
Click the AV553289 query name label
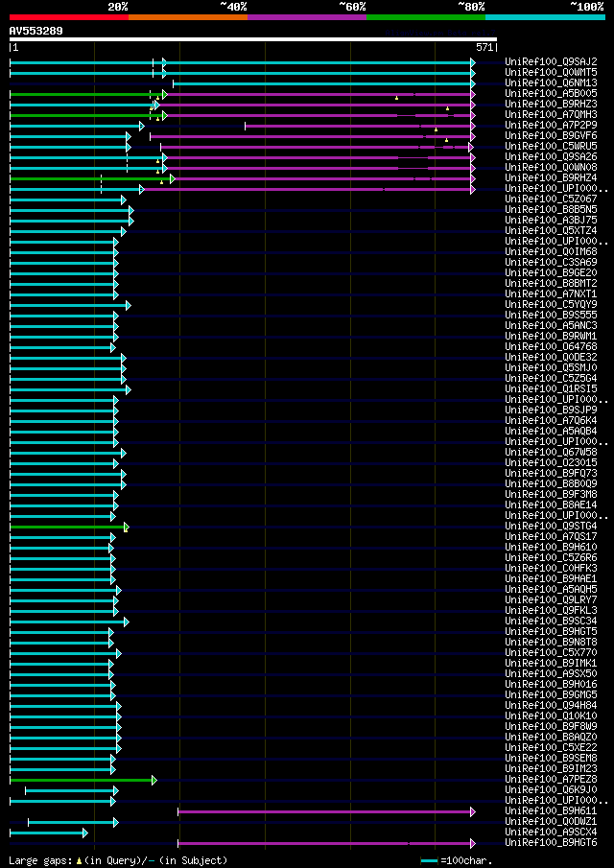point(36,31)
